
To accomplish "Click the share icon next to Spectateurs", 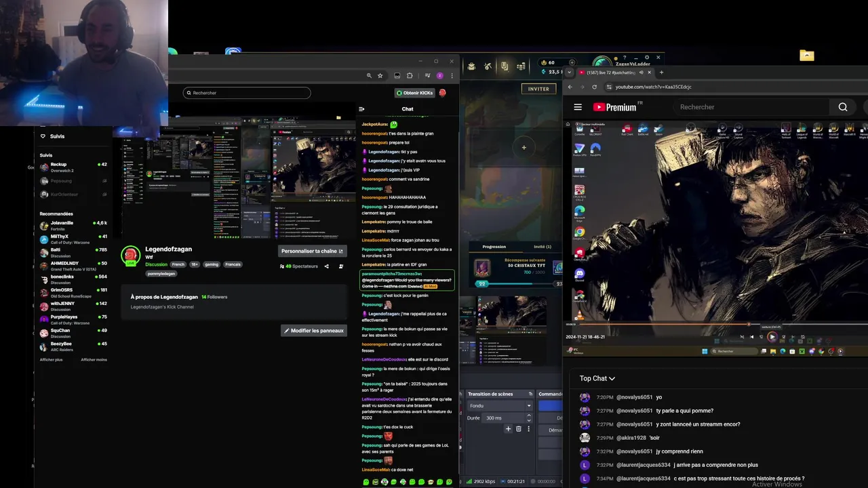I will coord(326,266).
